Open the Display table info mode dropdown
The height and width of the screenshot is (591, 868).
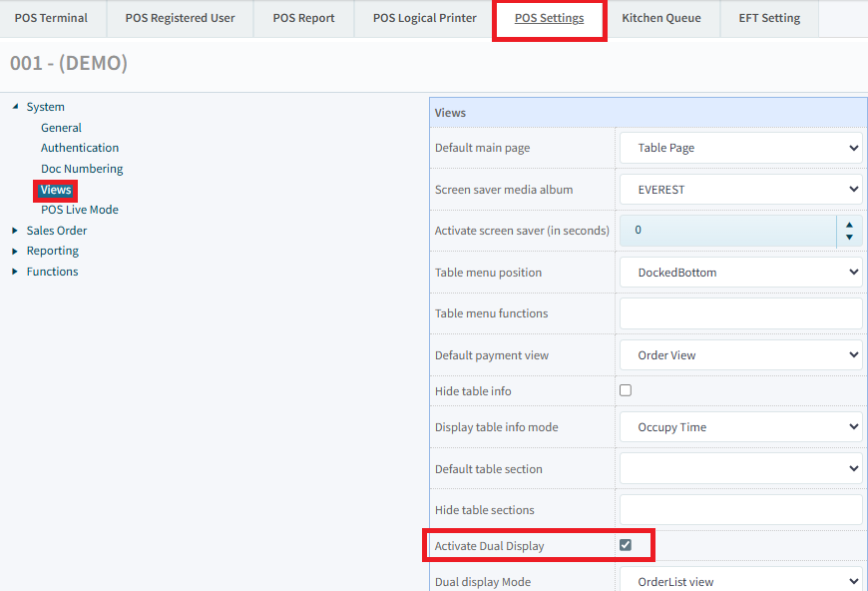(x=740, y=427)
